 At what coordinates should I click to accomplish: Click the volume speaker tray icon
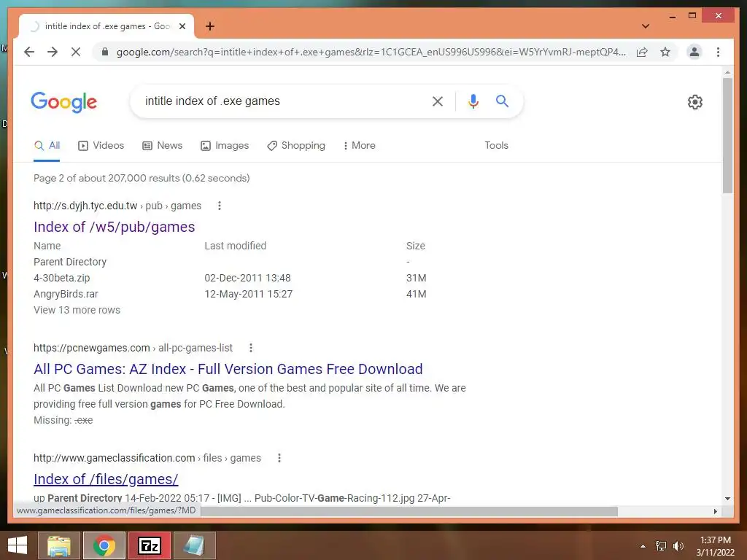678,546
